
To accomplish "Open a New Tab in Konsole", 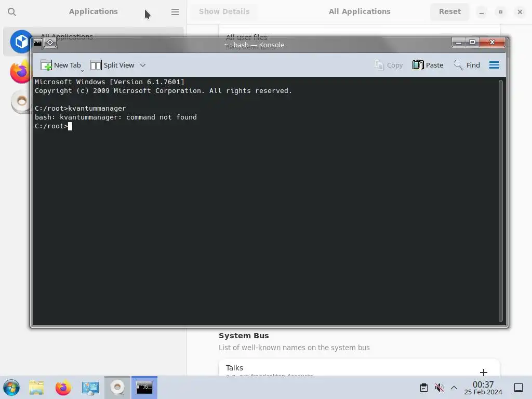I will (60, 65).
